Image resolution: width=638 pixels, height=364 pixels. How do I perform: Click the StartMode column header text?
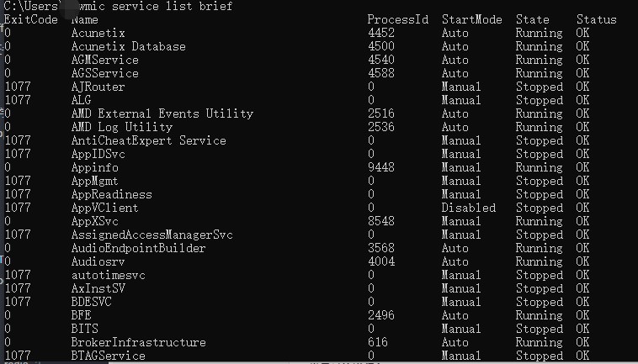click(471, 19)
